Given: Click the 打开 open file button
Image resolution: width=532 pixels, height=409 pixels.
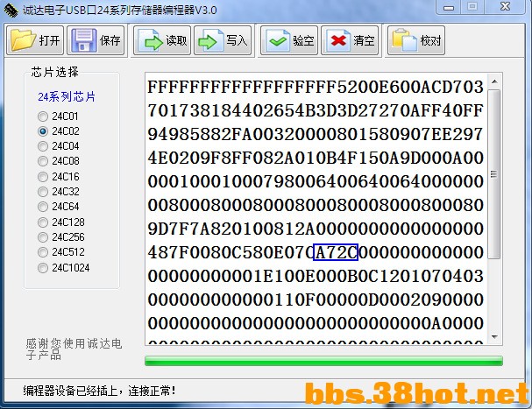Looking at the screenshot, I should point(35,40).
